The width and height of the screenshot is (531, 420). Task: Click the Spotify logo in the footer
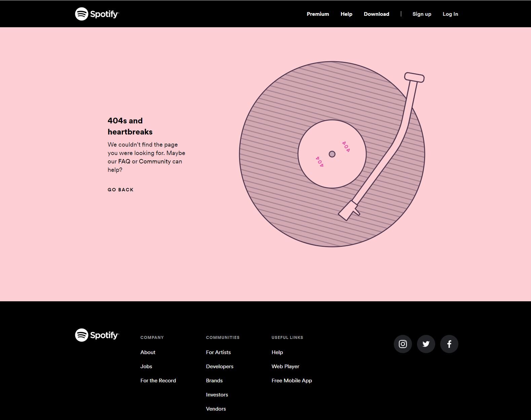[x=97, y=335]
